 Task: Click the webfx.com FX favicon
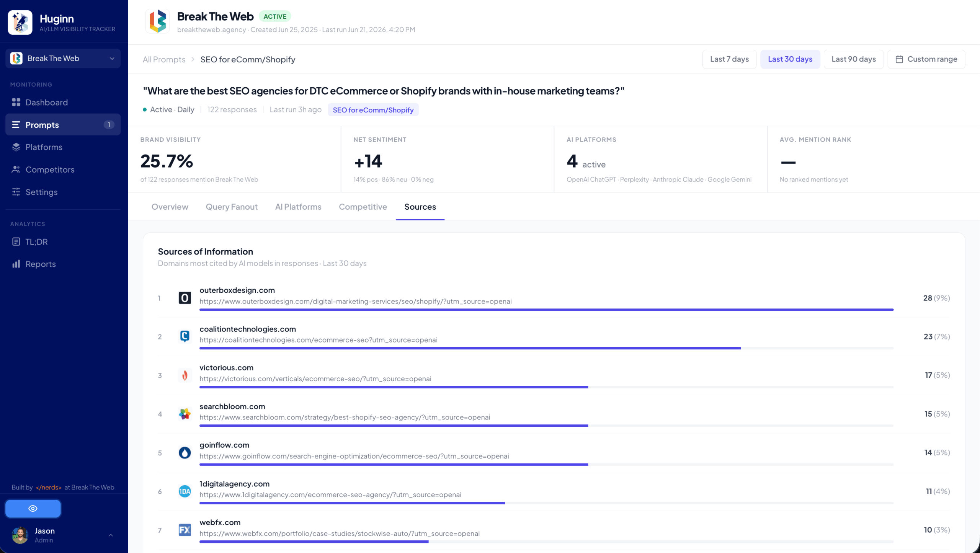click(185, 530)
